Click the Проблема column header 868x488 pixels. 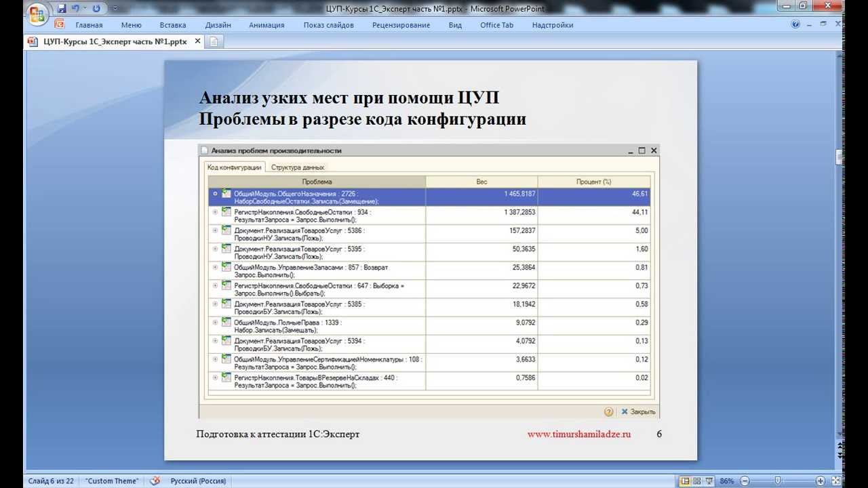point(317,182)
